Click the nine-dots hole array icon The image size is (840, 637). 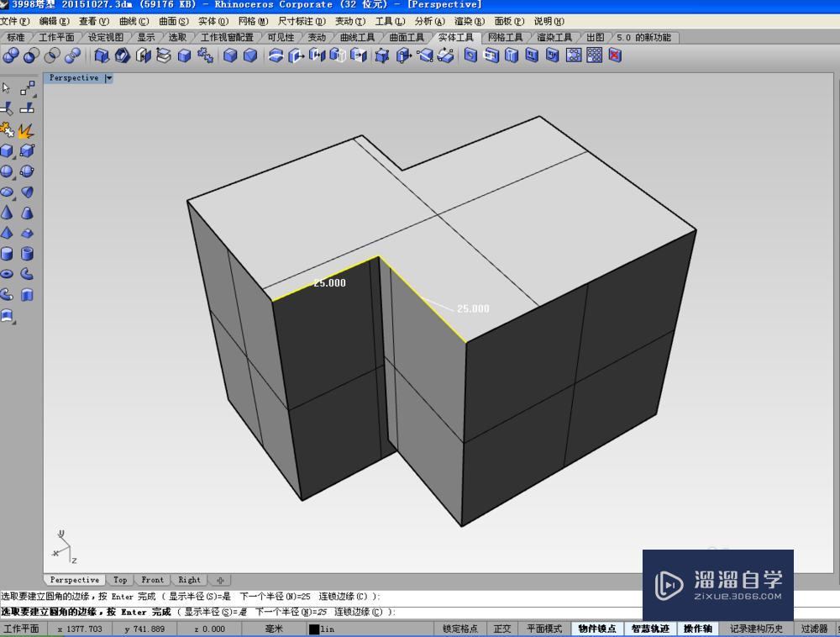tap(594, 55)
